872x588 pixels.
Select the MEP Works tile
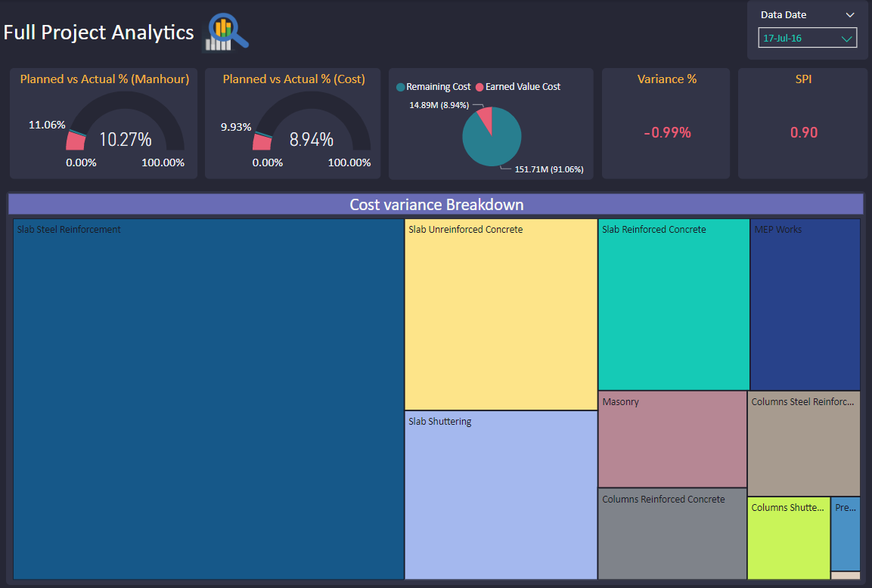804,302
